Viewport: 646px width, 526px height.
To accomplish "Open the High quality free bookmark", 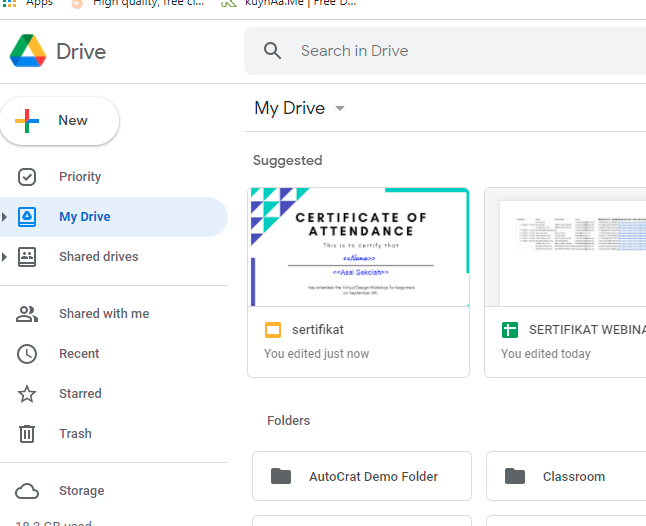I will coord(137,3).
